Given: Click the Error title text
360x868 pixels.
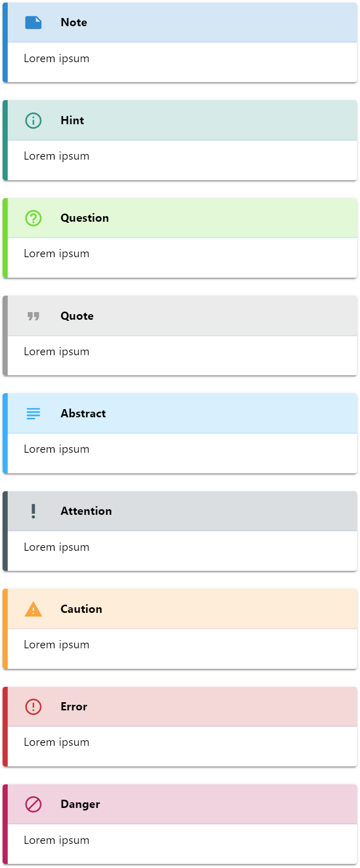Looking at the screenshot, I should point(74,707).
